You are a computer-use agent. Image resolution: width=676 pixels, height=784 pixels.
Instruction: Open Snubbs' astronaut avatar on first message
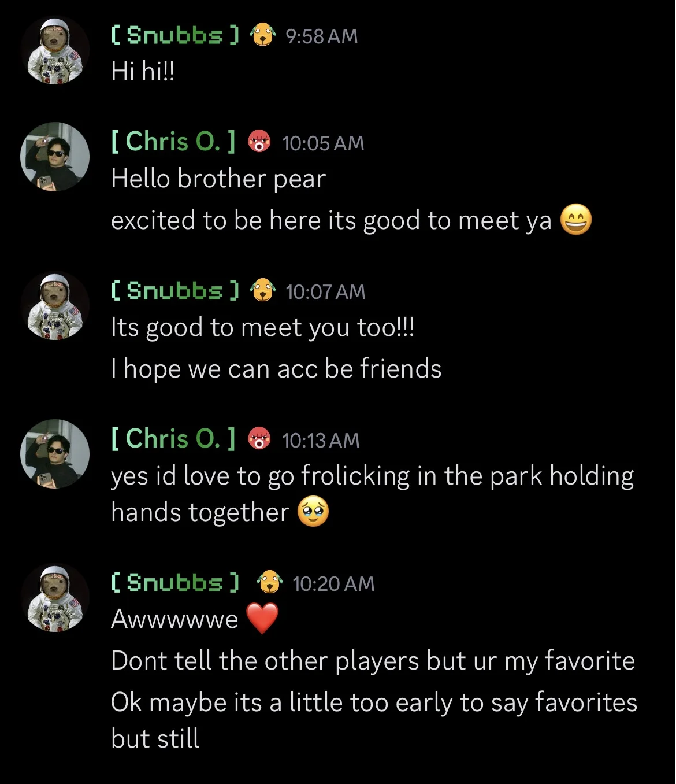(x=55, y=50)
